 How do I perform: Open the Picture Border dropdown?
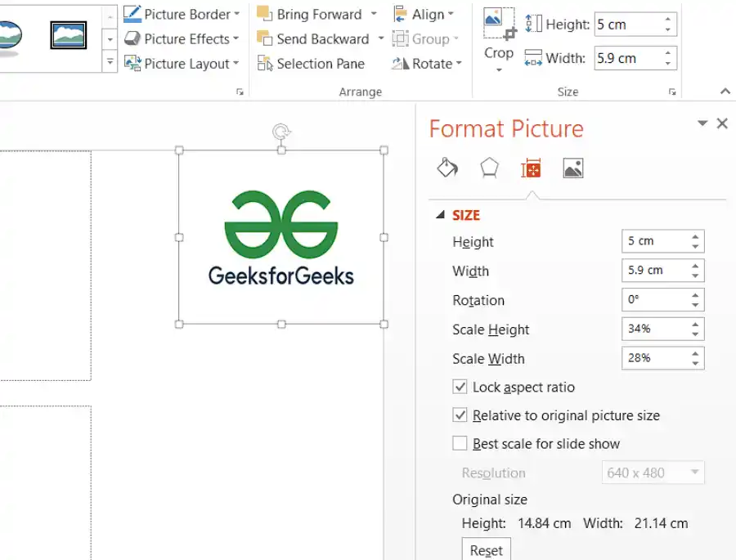182,14
